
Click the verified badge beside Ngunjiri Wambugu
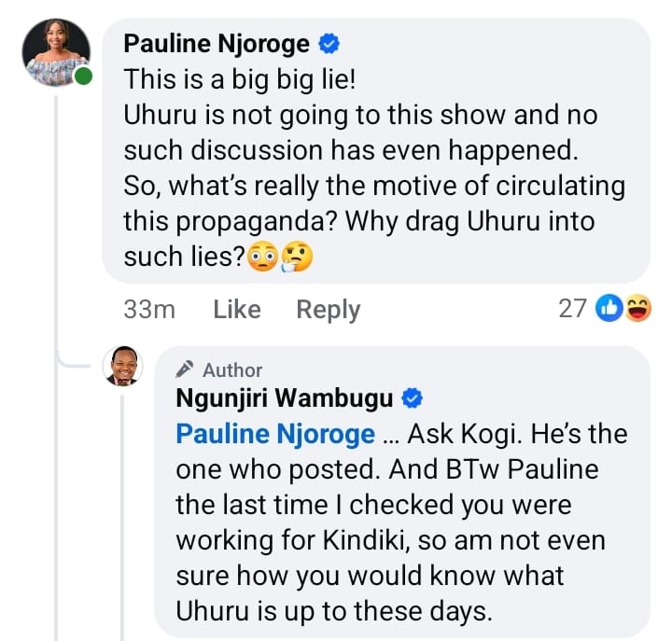click(412, 398)
